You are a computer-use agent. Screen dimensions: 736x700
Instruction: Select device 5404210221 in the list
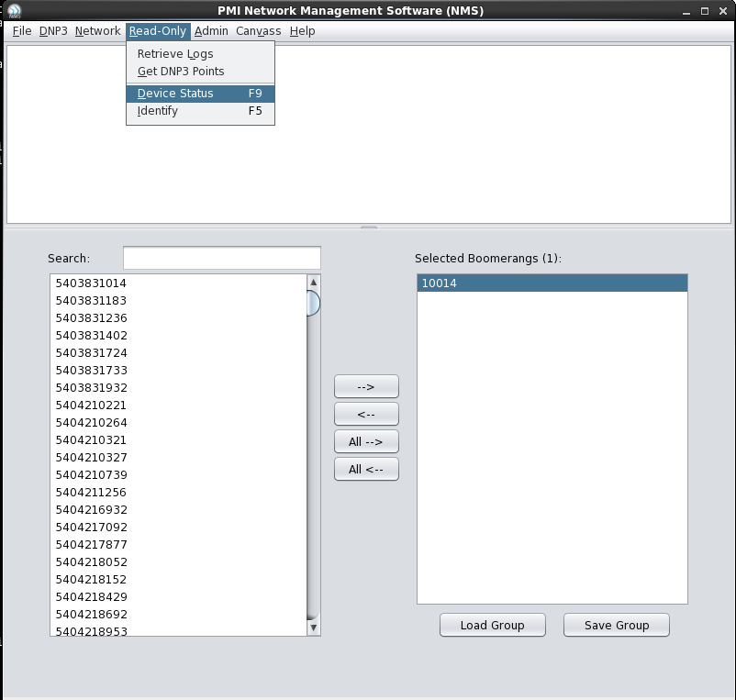(x=91, y=406)
